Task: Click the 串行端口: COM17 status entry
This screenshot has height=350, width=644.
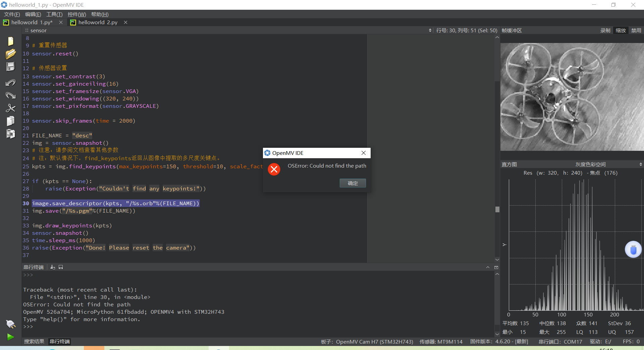Action: (560, 342)
